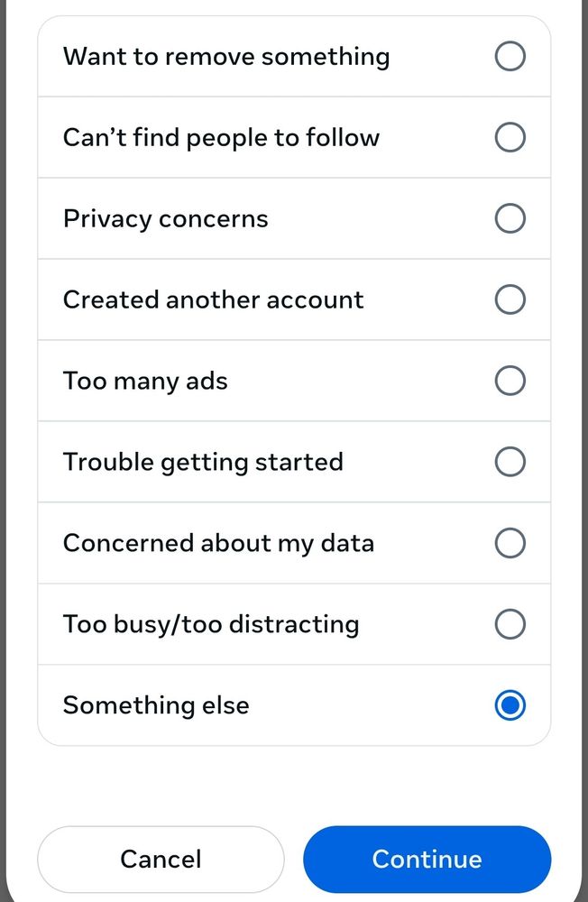Choose the 'Trouble getting started' radio button
588x902 pixels.
coord(510,462)
